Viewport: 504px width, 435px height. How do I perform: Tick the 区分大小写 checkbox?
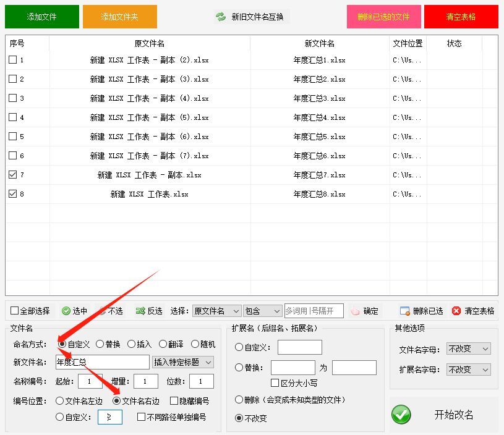click(275, 383)
